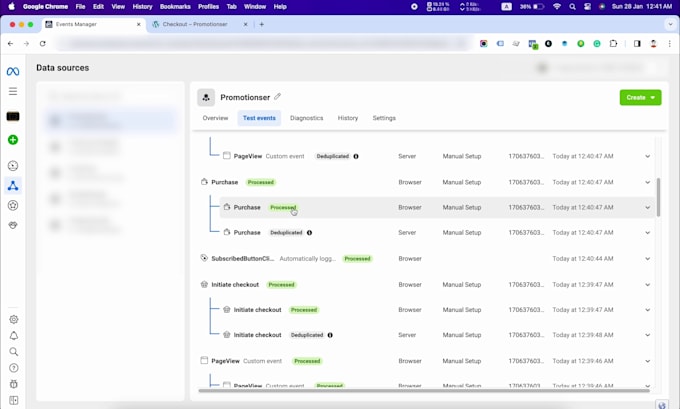Click Today at 12:40:44 AM timestamp

click(583, 258)
